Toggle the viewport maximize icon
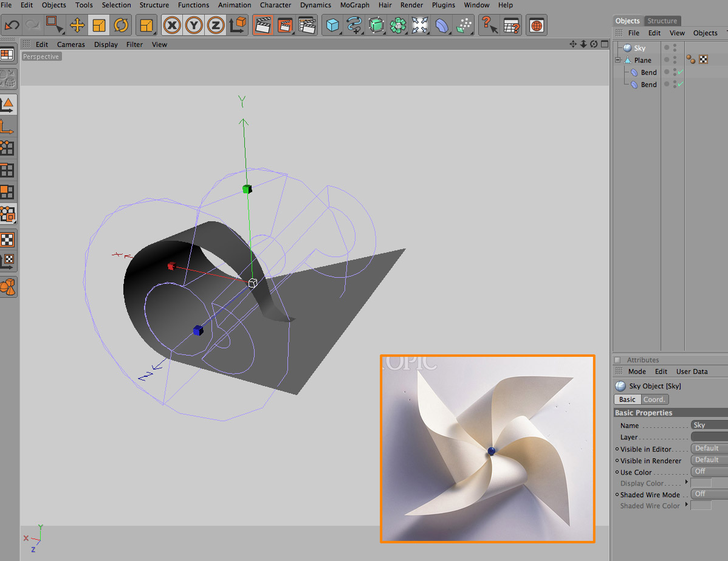 (x=605, y=44)
